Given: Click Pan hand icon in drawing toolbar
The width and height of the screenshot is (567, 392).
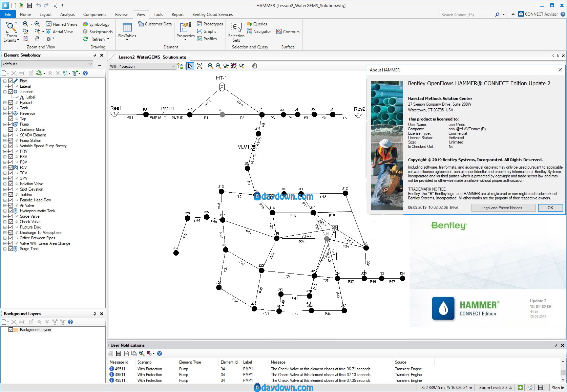Looking at the screenshot, I should tap(255, 66).
